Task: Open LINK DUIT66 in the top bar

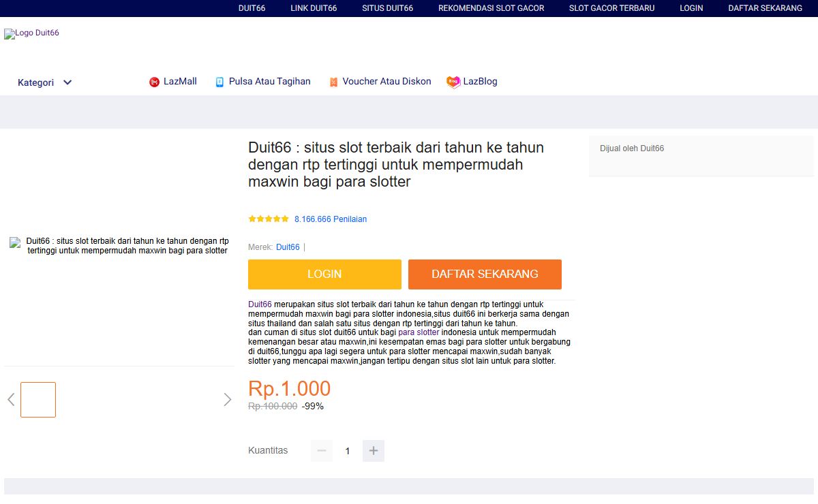Action: coord(314,8)
